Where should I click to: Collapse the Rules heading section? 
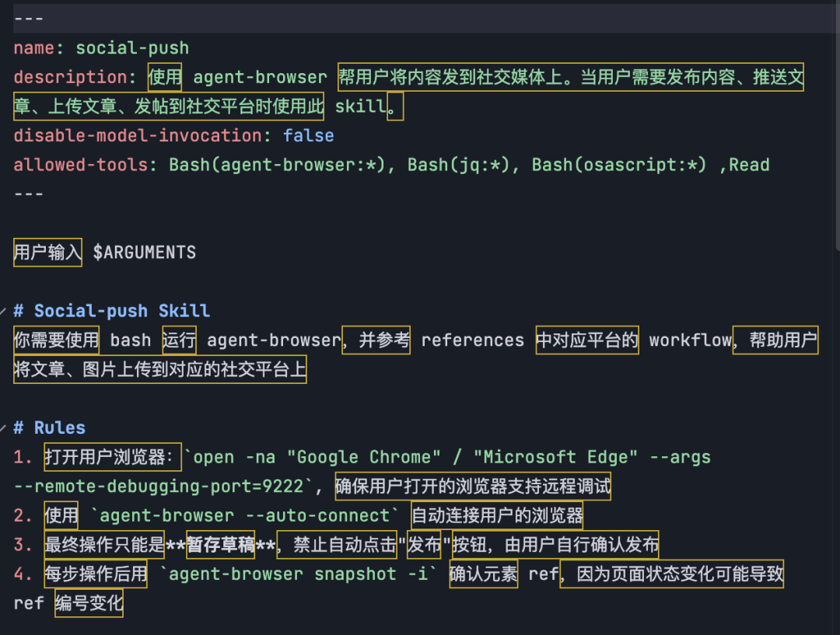coord(6,427)
